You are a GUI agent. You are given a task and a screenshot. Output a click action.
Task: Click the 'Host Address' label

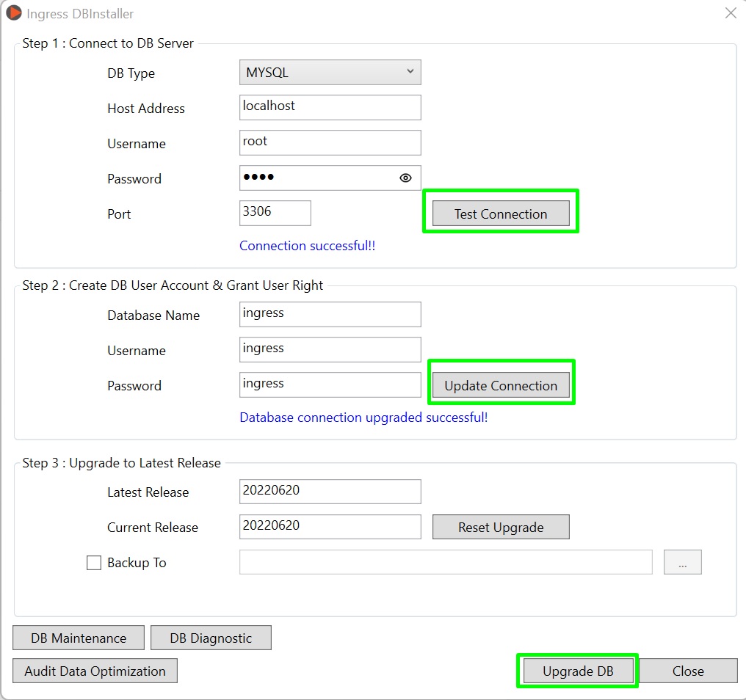tap(146, 109)
